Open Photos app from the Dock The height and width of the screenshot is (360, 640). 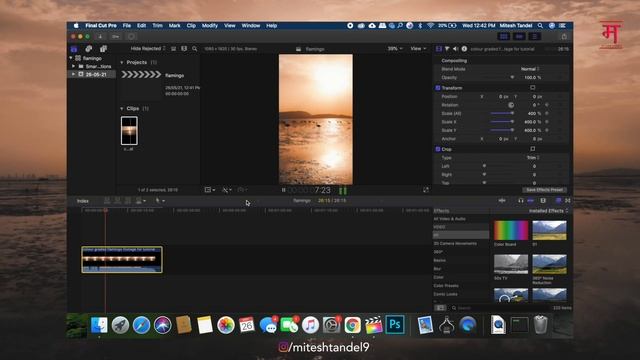[x=226, y=325]
